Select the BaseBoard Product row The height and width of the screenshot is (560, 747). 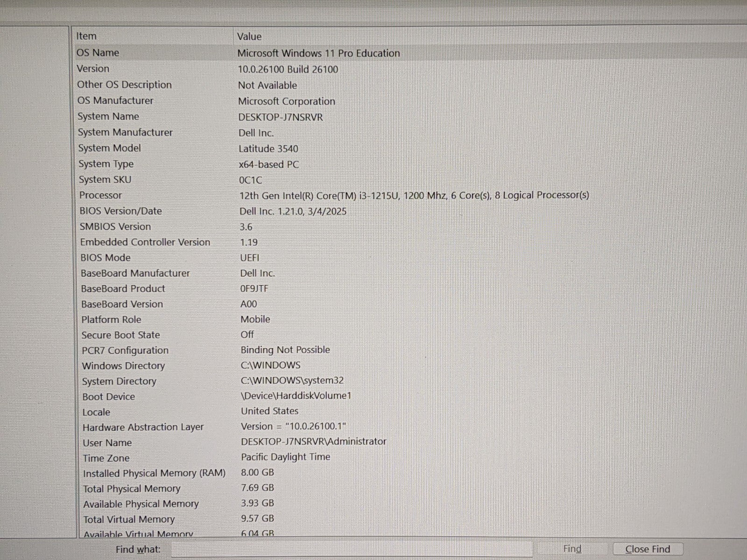coord(123,288)
